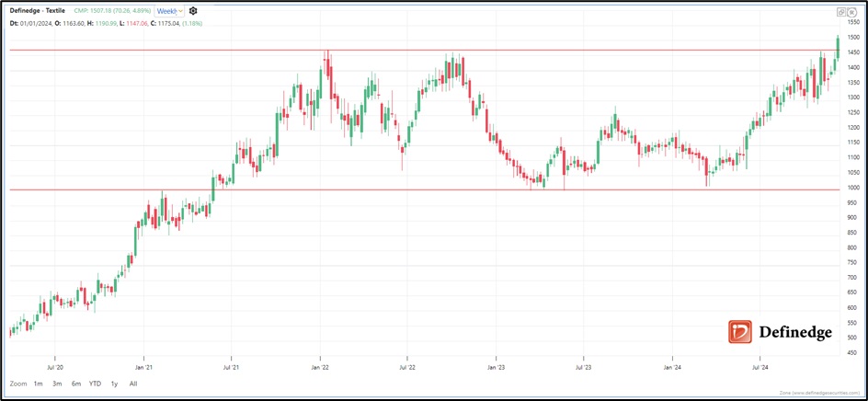Click the Definedge - Textile chart title
The height and width of the screenshot is (401, 868).
[x=39, y=10]
